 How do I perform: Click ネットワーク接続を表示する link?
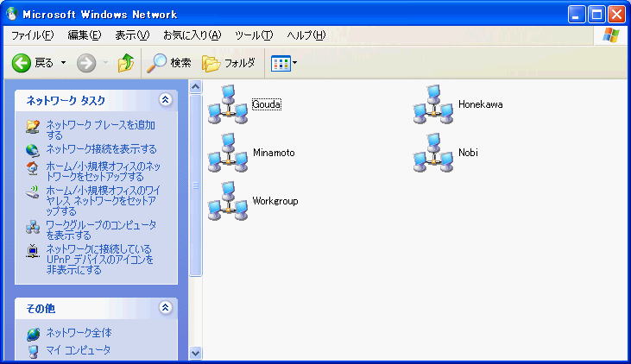click(101, 149)
